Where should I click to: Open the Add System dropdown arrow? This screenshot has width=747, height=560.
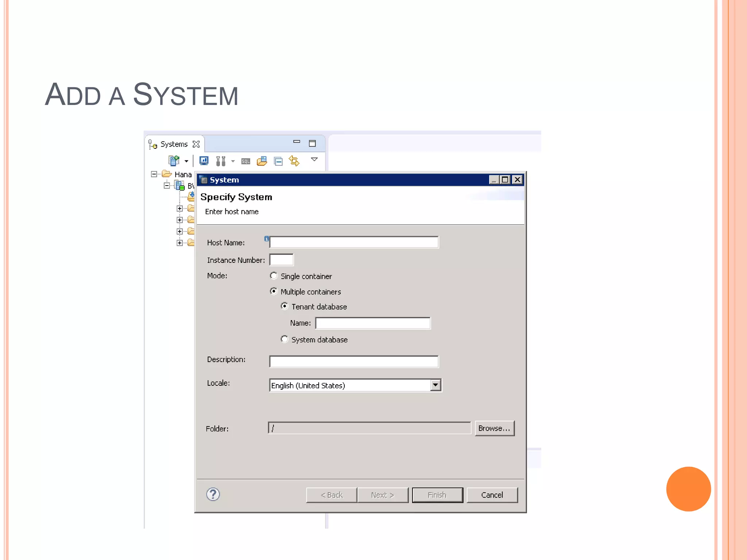point(186,161)
